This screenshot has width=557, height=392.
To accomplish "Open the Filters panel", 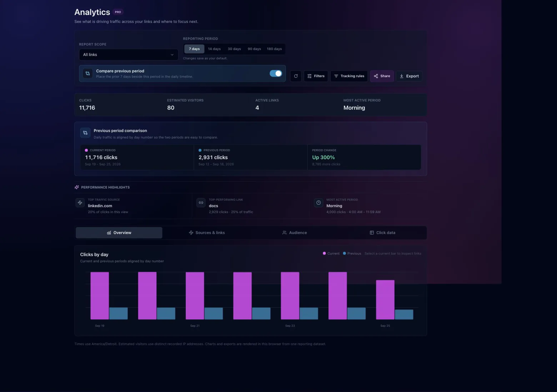I will pyautogui.click(x=316, y=76).
